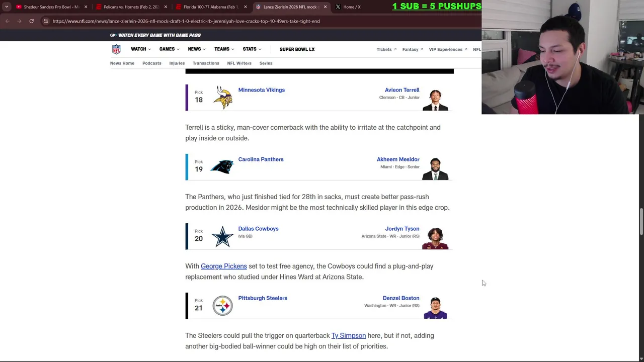Close the Lance Zierlein mock draft tab

325,7
